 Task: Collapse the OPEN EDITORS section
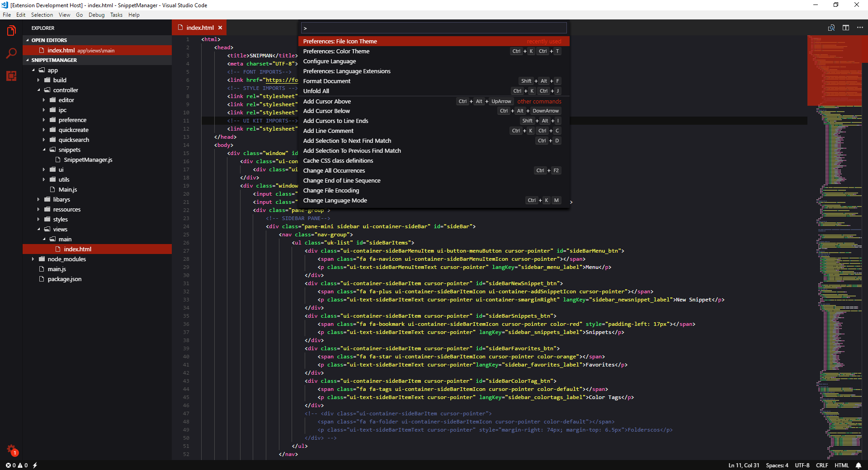pos(97,40)
